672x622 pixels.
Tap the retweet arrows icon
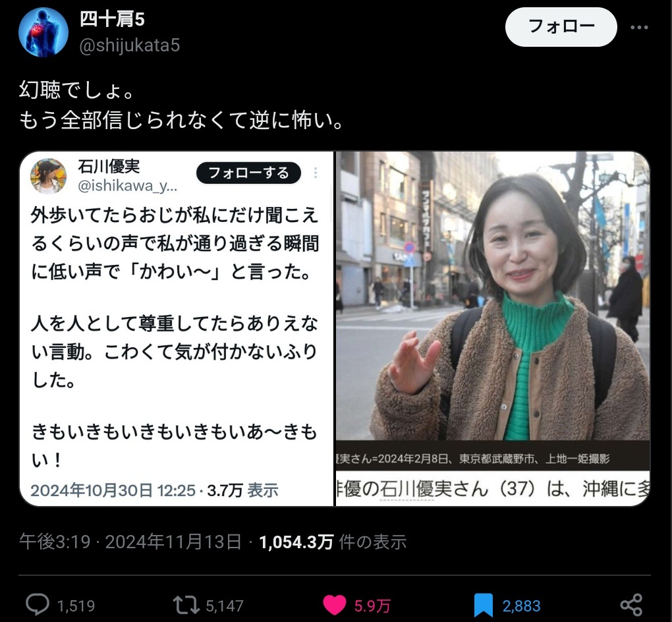(x=186, y=606)
